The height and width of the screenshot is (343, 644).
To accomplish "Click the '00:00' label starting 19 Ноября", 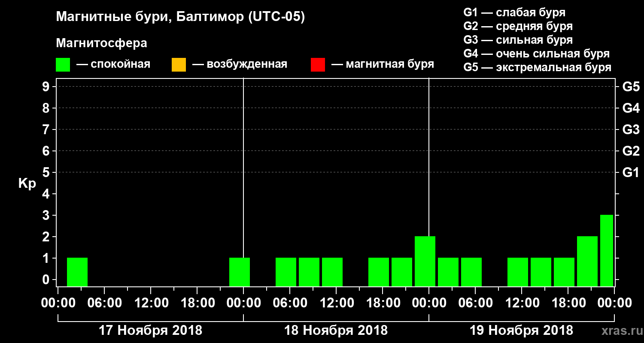I will (x=428, y=303).
